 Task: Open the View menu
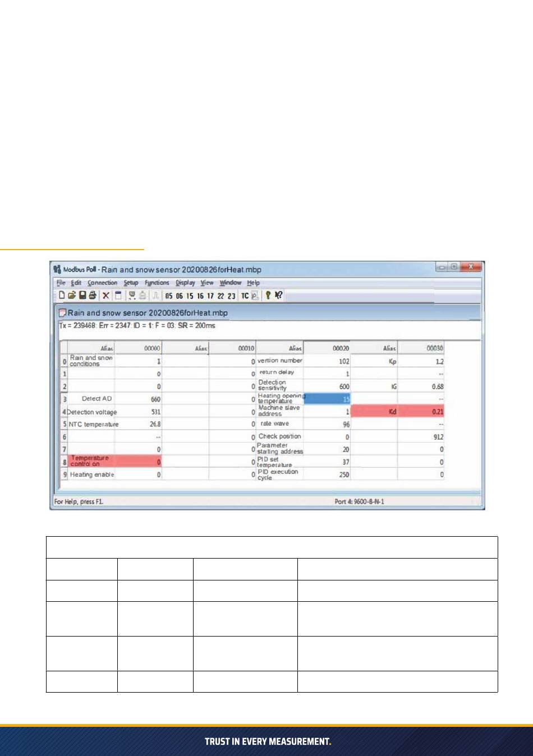(x=207, y=283)
